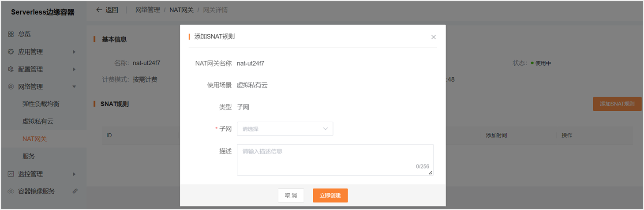Screen dimensions: 644x210
Task: Expand the 配置管理 submenu arrow
Action: (x=74, y=69)
